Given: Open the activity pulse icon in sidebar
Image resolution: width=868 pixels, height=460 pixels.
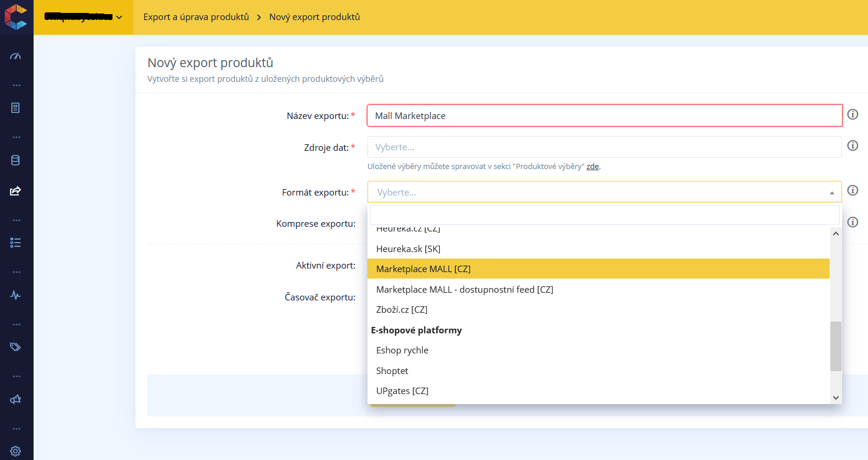Looking at the screenshot, I should 16,295.
